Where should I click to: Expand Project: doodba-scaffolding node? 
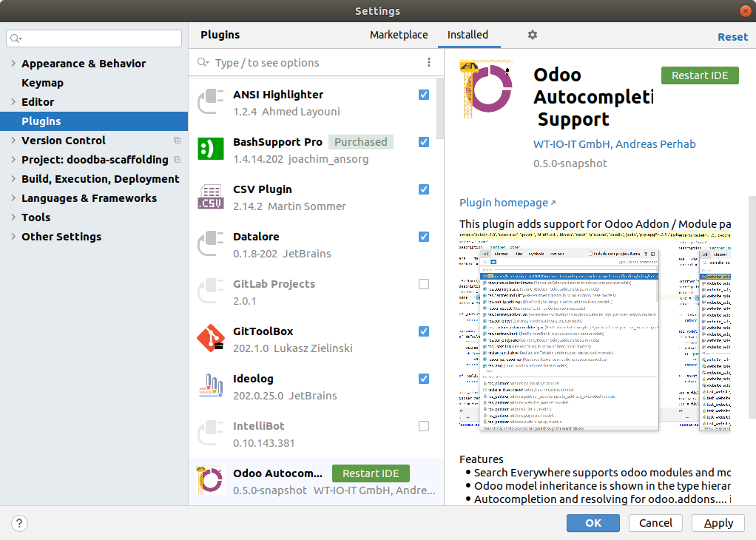13,160
